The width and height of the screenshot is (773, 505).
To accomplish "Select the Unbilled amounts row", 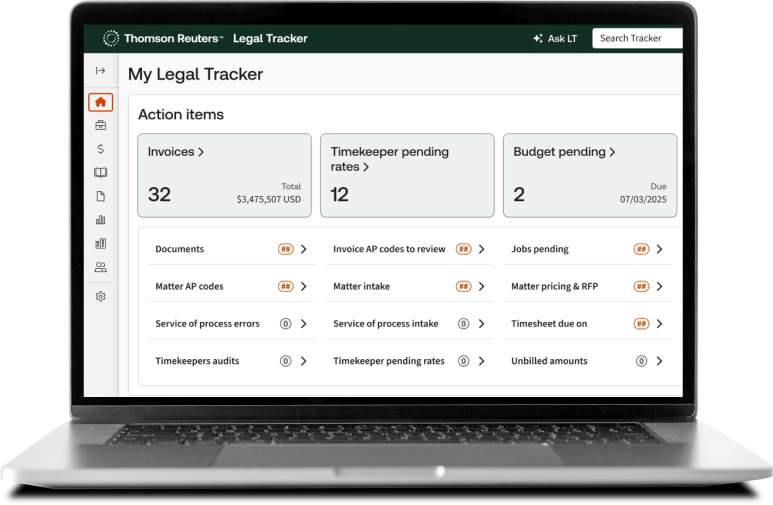I will coord(549,361).
